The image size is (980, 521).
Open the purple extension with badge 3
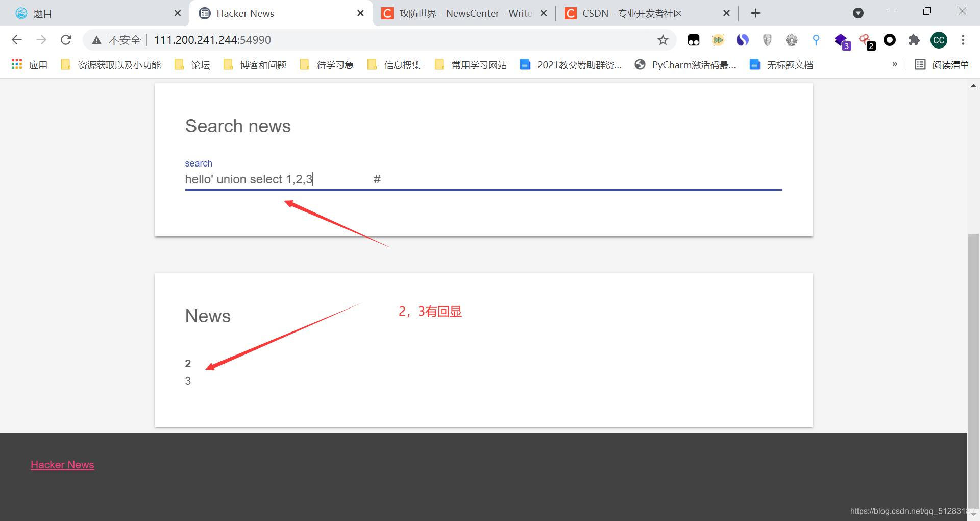pyautogui.click(x=841, y=41)
